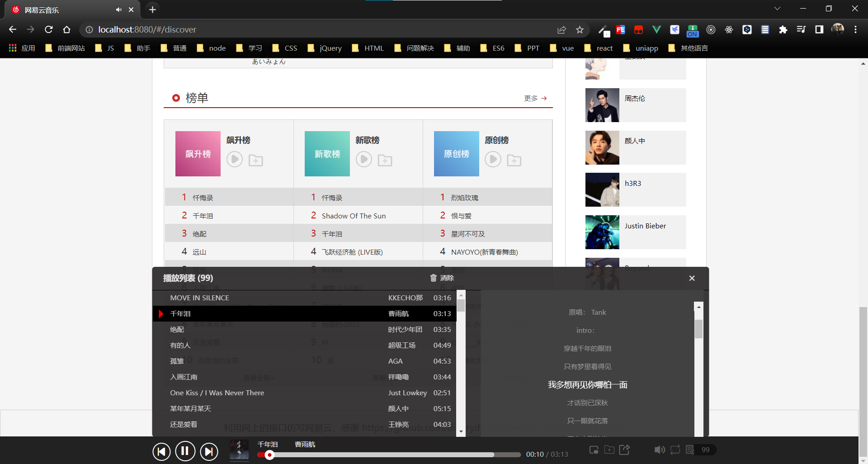Open the react bookmark folder
This screenshot has width=868, height=464.
(599, 48)
